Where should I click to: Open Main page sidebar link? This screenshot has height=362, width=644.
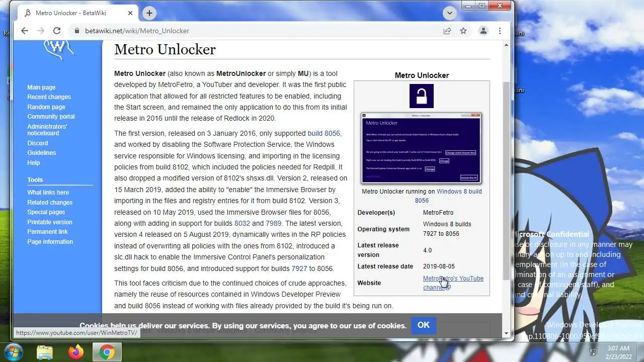41,87
